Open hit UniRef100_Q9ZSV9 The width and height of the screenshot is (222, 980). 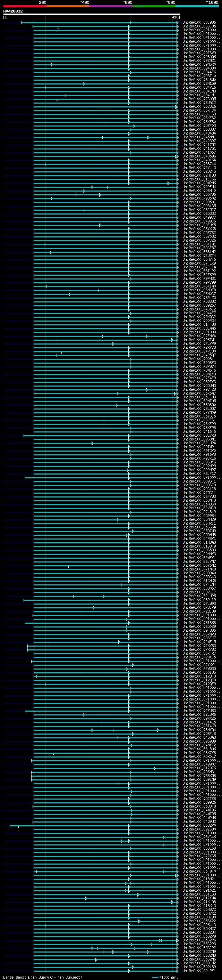coord(199,53)
